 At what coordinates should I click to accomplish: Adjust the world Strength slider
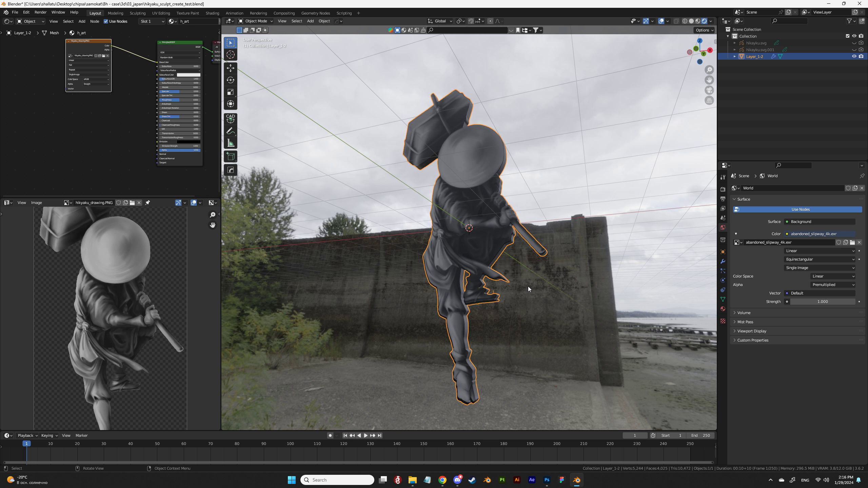pos(822,302)
